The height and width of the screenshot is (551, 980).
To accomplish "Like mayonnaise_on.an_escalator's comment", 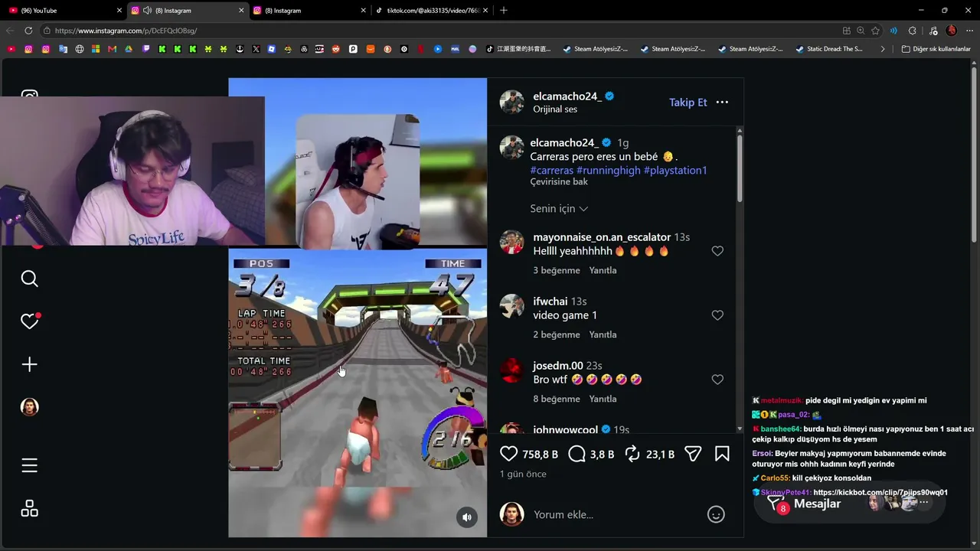I will click(717, 251).
